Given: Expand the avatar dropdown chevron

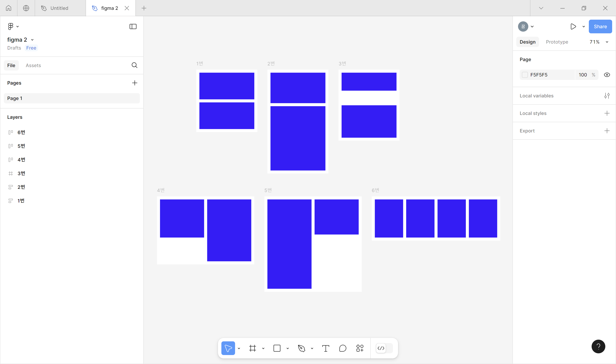Looking at the screenshot, I should pos(532,26).
